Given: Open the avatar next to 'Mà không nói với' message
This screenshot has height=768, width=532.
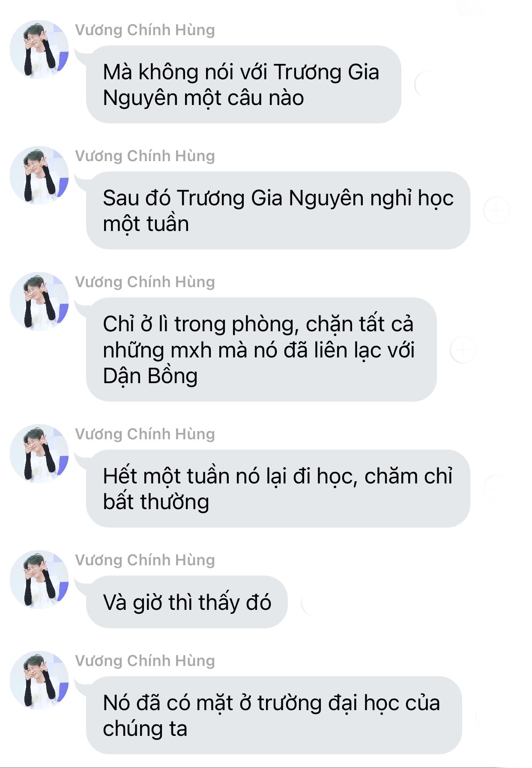Looking at the screenshot, I should [x=39, y=49].
